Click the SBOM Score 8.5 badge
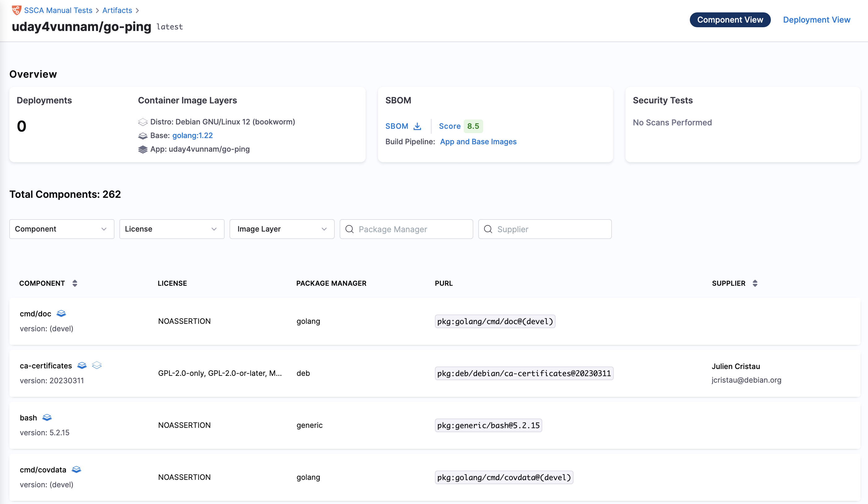Image resolution: width=868 pixels, height=504 pixels. [473, 126]
